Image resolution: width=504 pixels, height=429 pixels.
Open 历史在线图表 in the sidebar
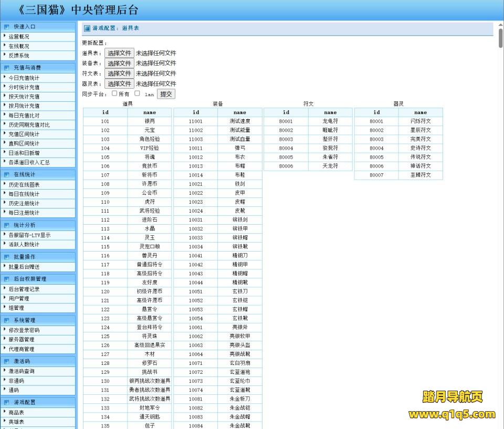24,185
